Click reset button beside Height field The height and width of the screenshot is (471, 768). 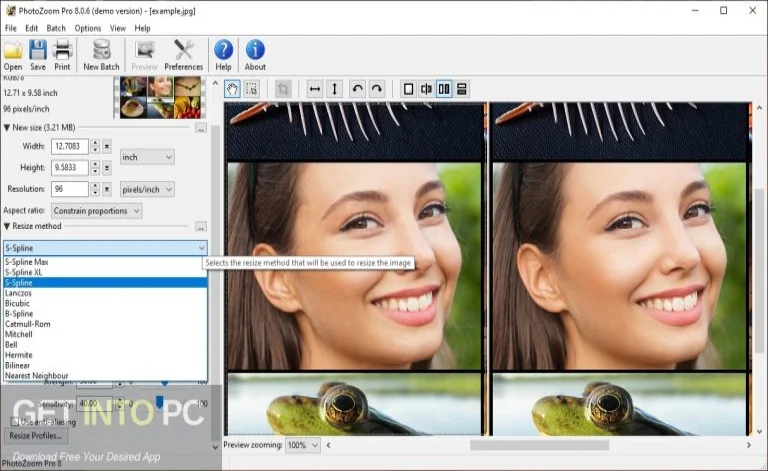[107, 167]
